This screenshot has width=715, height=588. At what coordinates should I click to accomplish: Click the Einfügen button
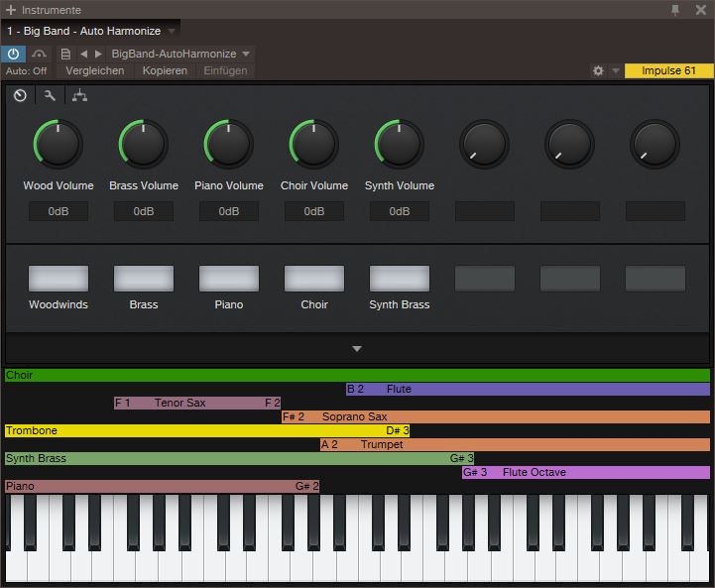(x=225, y=70)
